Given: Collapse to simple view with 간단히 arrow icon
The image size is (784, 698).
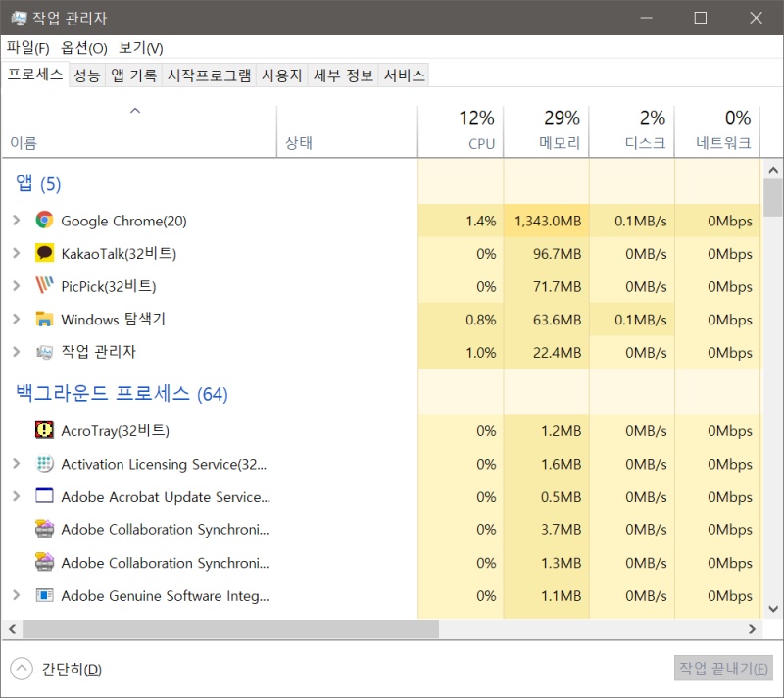Looking at the screenshot, I should [22, 669].
